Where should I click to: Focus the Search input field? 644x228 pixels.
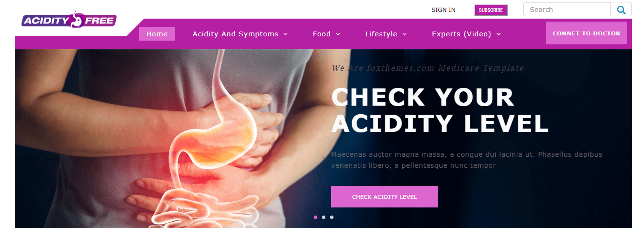click(x=567, y=10)
